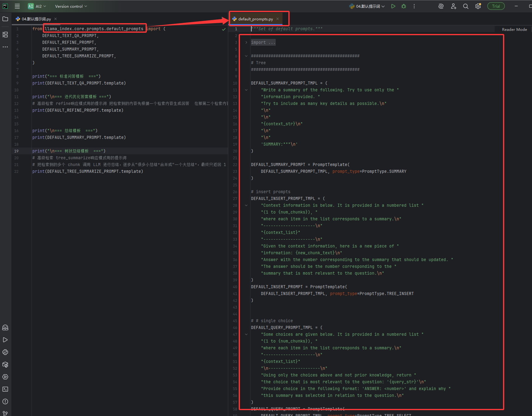Click the '# # single choice' comment
The image size is (532, 416).
pos(272,321)
